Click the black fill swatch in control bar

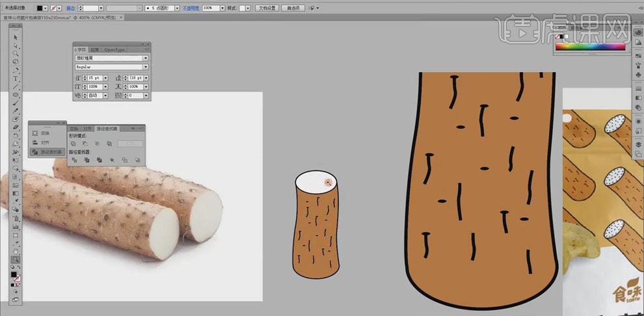(x=40, y=8)
